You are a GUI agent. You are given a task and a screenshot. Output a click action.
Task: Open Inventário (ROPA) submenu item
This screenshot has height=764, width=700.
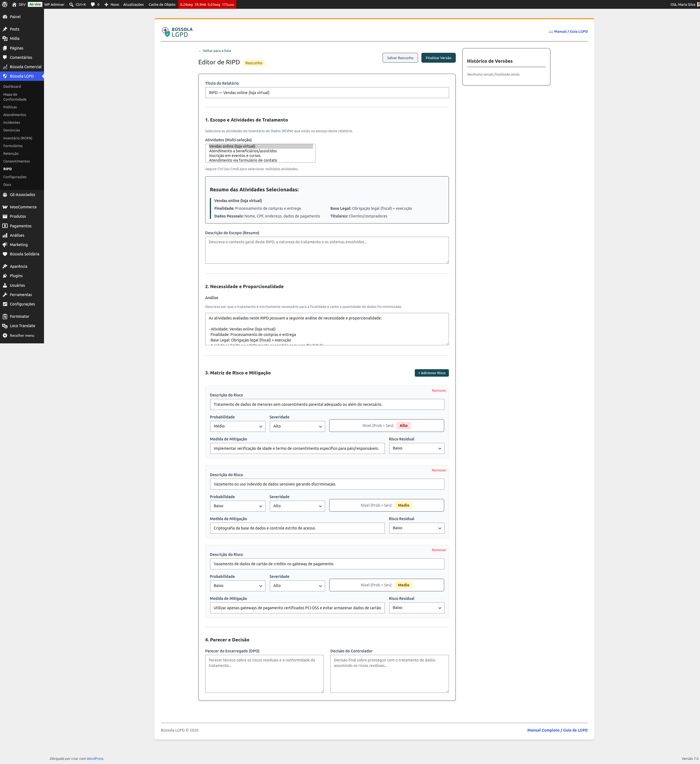[x=17, y=138]
